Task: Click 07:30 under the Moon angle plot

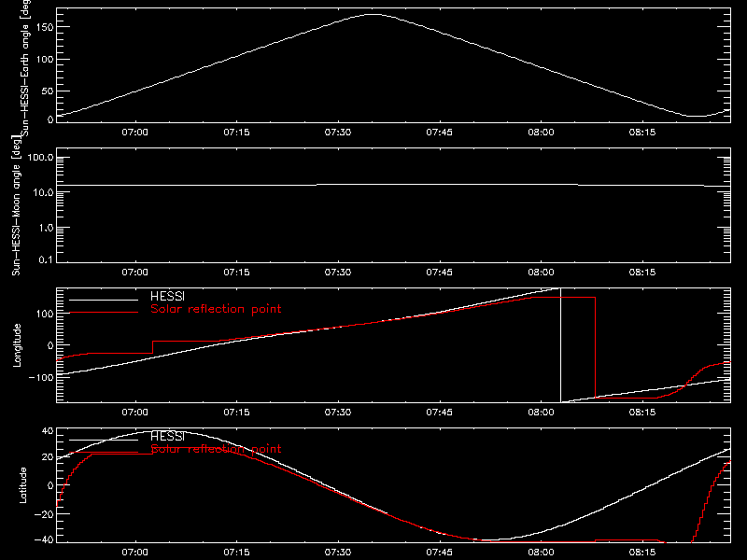Action: (x=338, y=273)
